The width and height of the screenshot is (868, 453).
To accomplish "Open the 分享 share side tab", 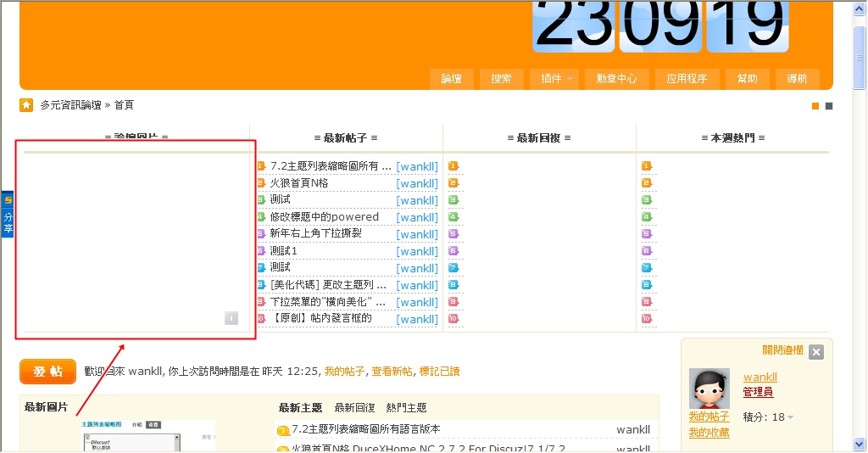I will [x=8, y=215].
